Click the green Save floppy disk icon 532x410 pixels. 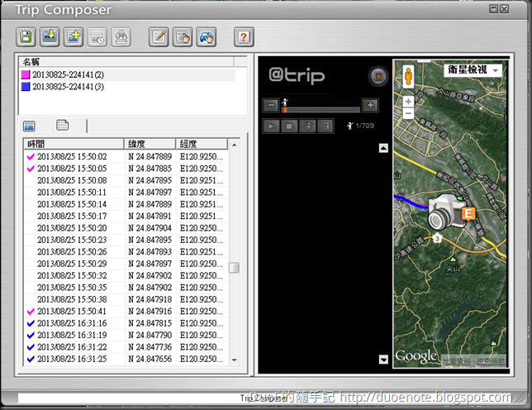coord(26,36)
